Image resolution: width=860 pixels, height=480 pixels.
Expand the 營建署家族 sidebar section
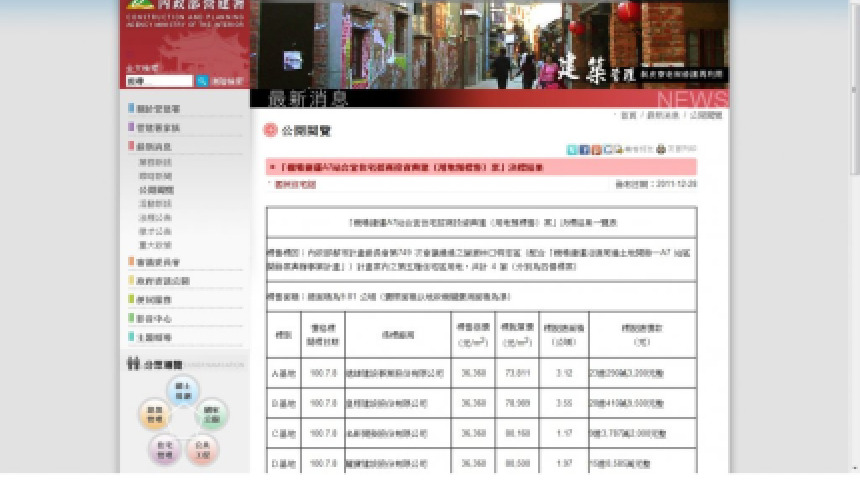coord(158,127)
